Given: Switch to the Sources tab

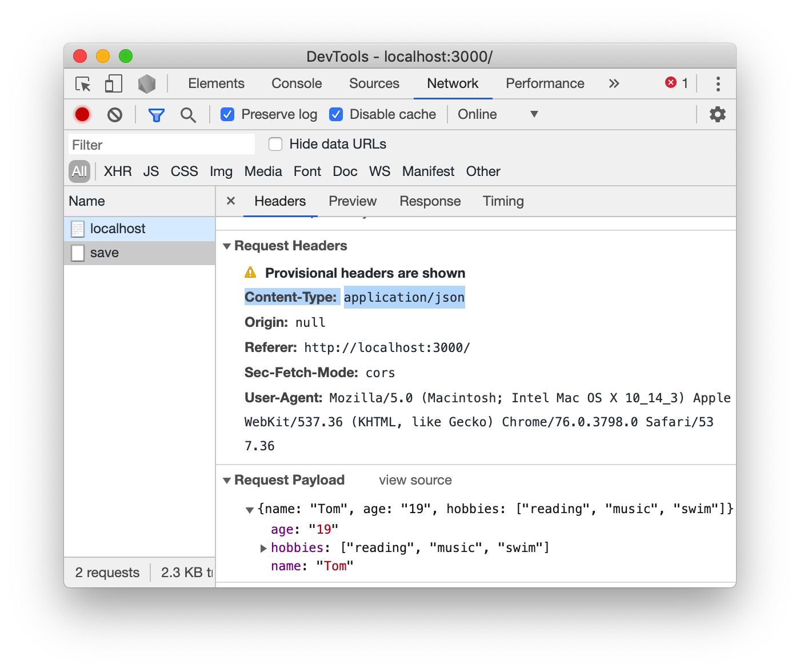Looking at the screenshot, I should point(374,83).
